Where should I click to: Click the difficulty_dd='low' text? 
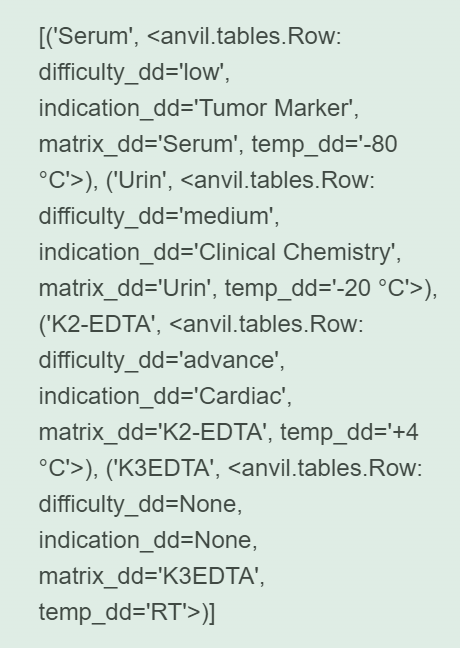[132, 73]
